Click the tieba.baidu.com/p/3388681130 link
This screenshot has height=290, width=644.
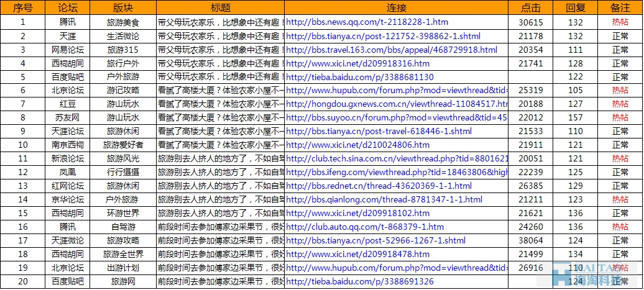(x=360, y=77)
